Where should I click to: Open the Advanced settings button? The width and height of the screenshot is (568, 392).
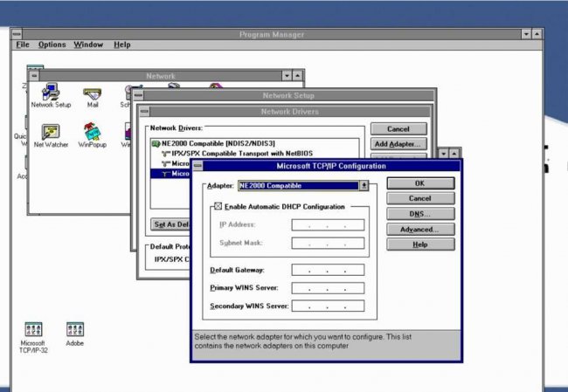point(420,230)
